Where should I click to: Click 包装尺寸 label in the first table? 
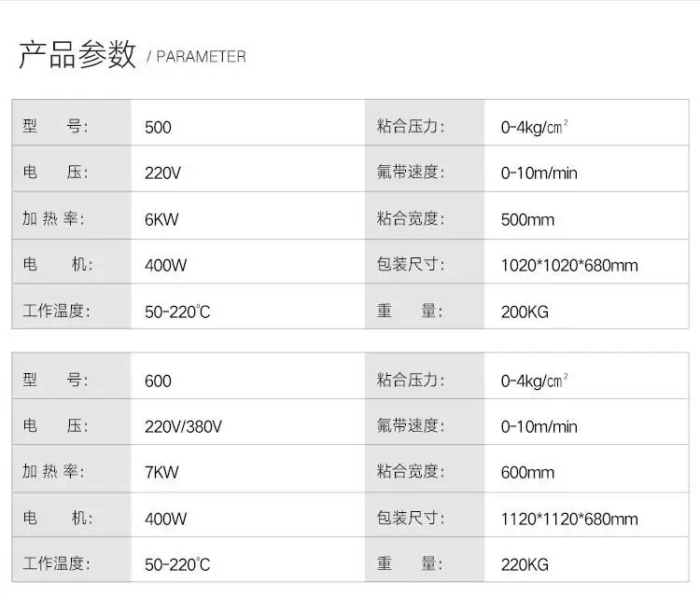[x=411, y=264]
